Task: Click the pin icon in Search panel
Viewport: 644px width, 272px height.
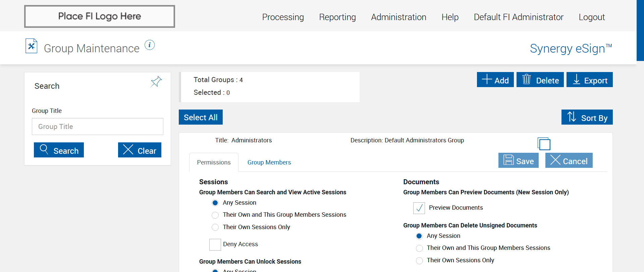Action: [x=156, y=82]
